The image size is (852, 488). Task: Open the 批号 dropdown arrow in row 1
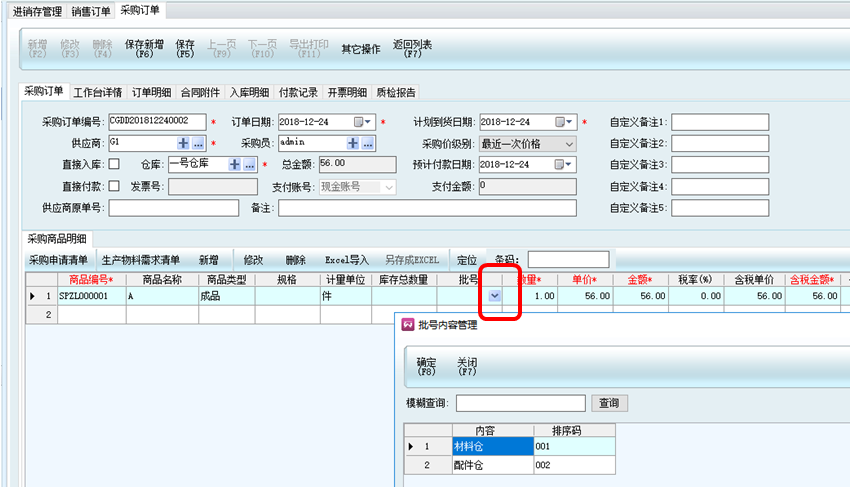[x=495, y=296]
